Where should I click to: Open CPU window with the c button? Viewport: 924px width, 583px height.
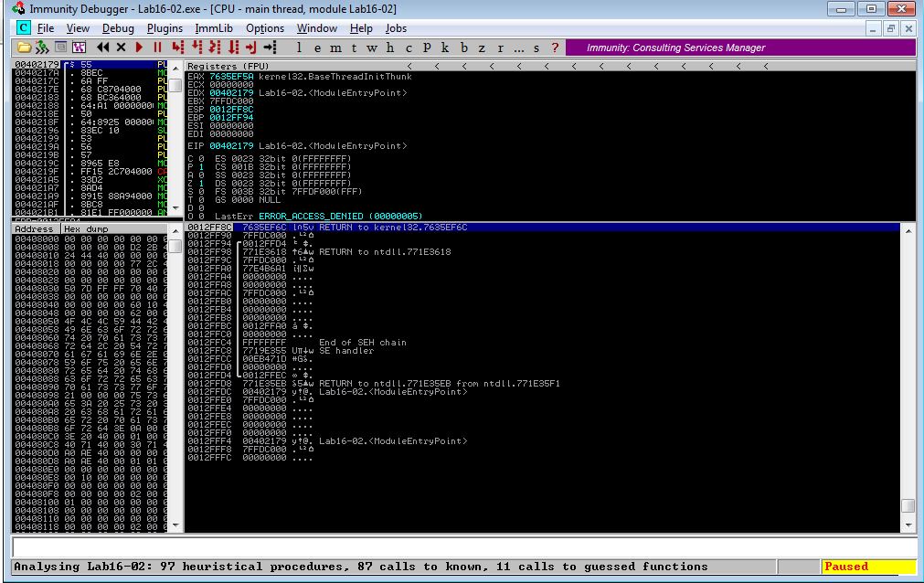point(409,48)
